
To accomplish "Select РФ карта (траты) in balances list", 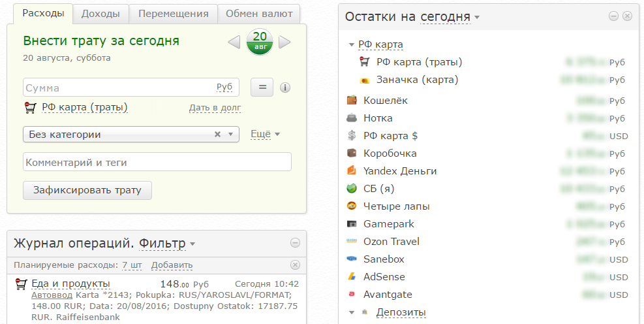I will click(420, 62).
